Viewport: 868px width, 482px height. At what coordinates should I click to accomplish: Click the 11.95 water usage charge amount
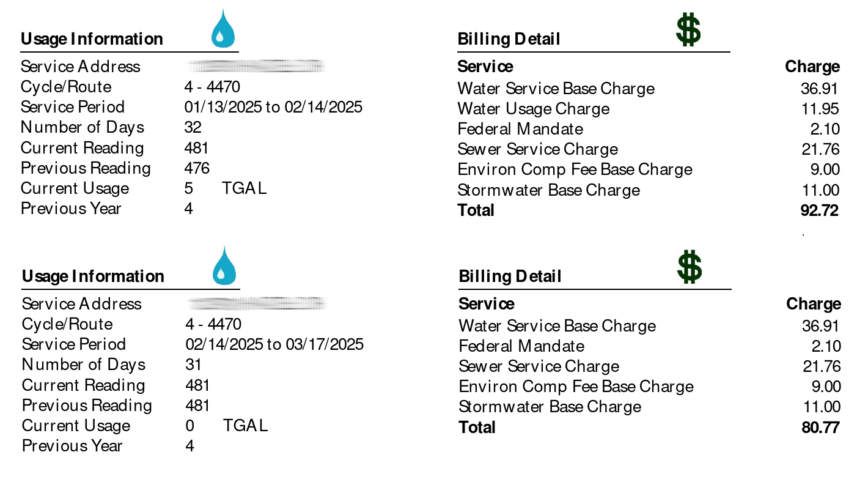[x=820, y=109]
